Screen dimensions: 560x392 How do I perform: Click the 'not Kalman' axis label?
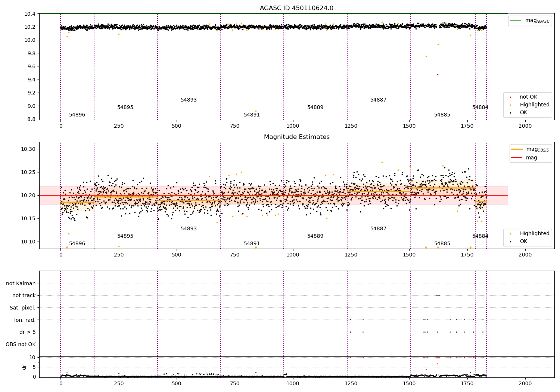pyautogui.click(x=21, y=283)
